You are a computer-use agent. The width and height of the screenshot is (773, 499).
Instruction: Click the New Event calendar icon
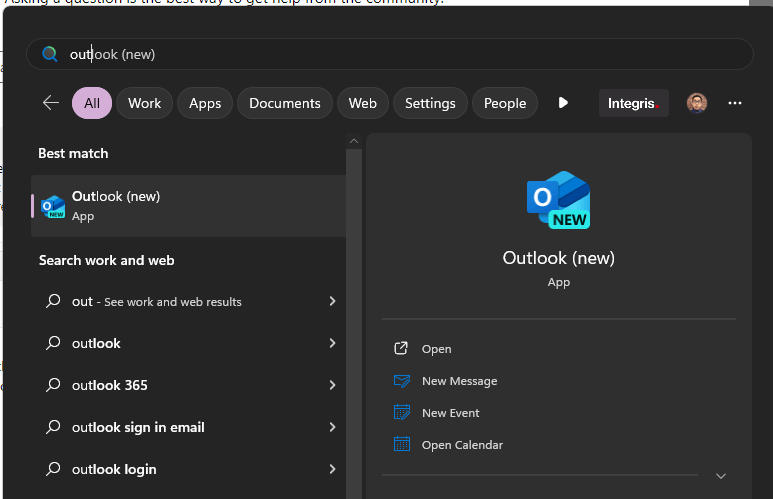402,413
